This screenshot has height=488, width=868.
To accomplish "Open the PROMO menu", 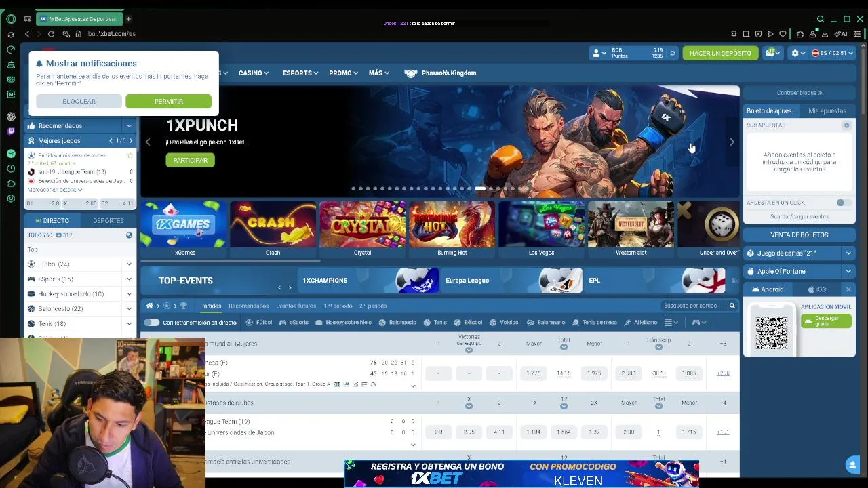I will 343,73.
